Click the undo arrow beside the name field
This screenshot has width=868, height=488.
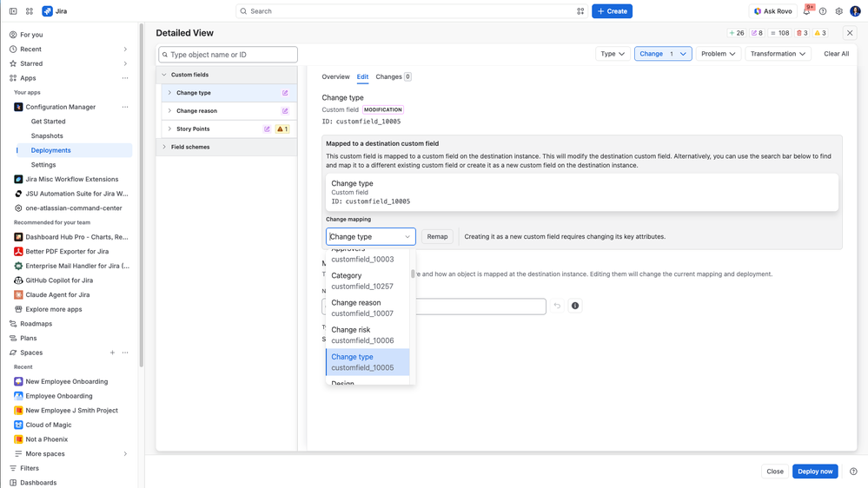pos(558,306)
